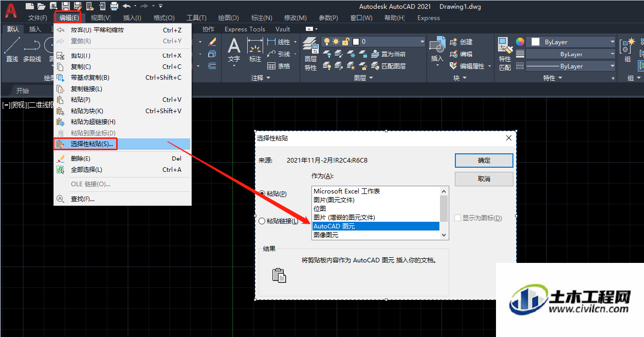Select the Text (文字) tool

pyautogui.click(x=234, y=50)
